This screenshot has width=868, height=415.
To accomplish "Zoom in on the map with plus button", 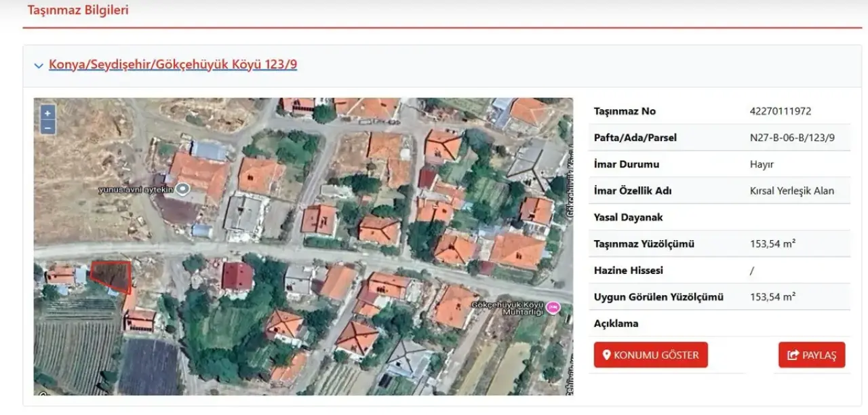I will pos(47,113).
